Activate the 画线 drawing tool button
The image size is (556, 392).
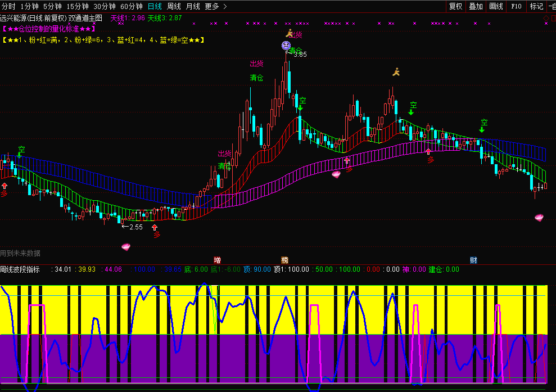coord(496,6)
